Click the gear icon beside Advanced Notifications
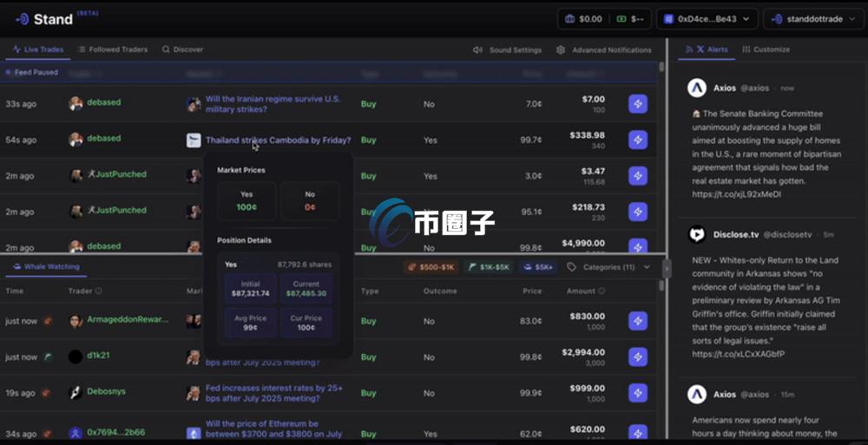This screenshot has height=445, width=868. [561, 50]
